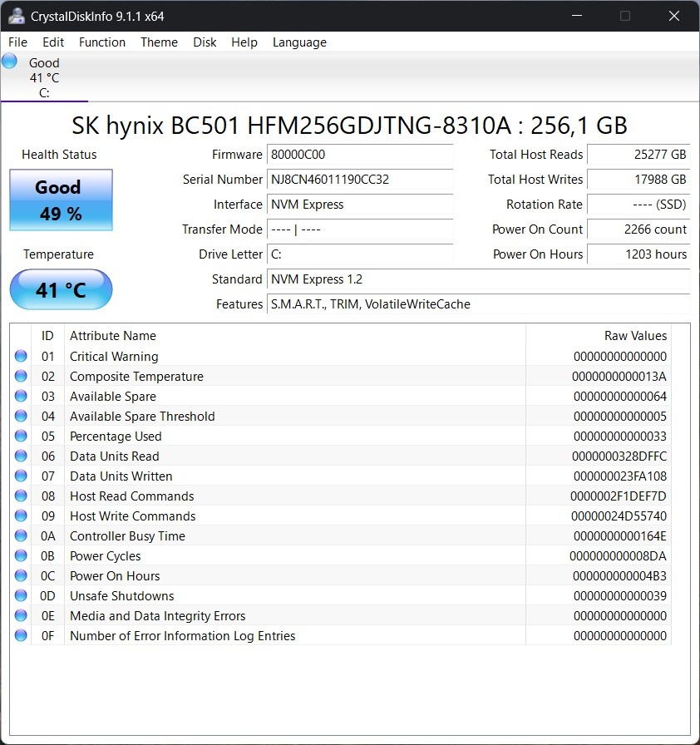Image resolution: width=700 pixels, height=745 pixels.
Task: Click the disk C: health orb at top
Action: [x=10, y=62]
